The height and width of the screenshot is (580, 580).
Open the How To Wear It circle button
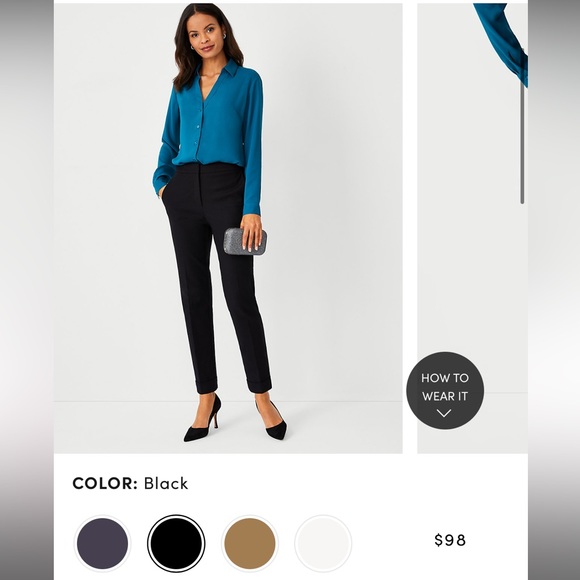coord(445,390)
